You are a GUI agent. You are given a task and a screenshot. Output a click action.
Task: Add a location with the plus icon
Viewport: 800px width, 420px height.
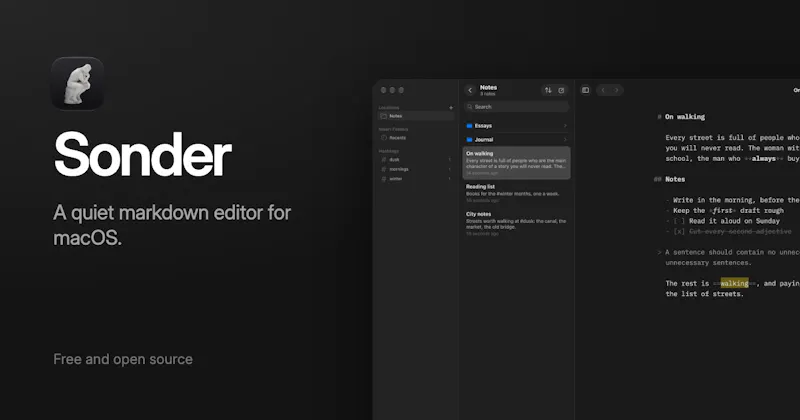[x=451, y=108]
